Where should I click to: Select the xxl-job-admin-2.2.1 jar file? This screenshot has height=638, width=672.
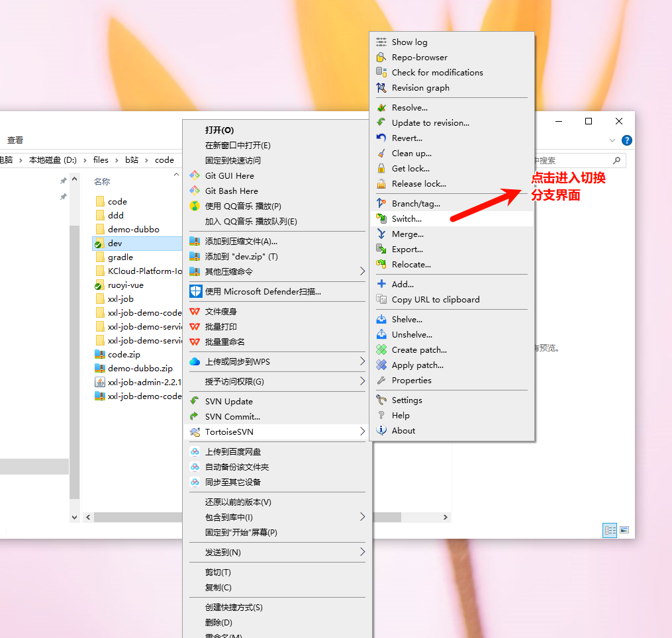136,383
